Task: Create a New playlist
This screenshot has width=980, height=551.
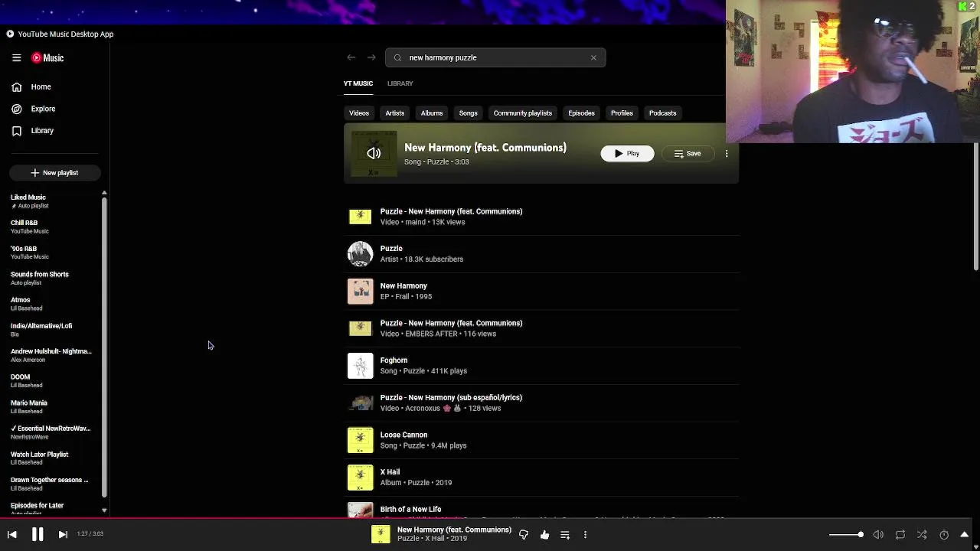Action: [x=54, y=173]
